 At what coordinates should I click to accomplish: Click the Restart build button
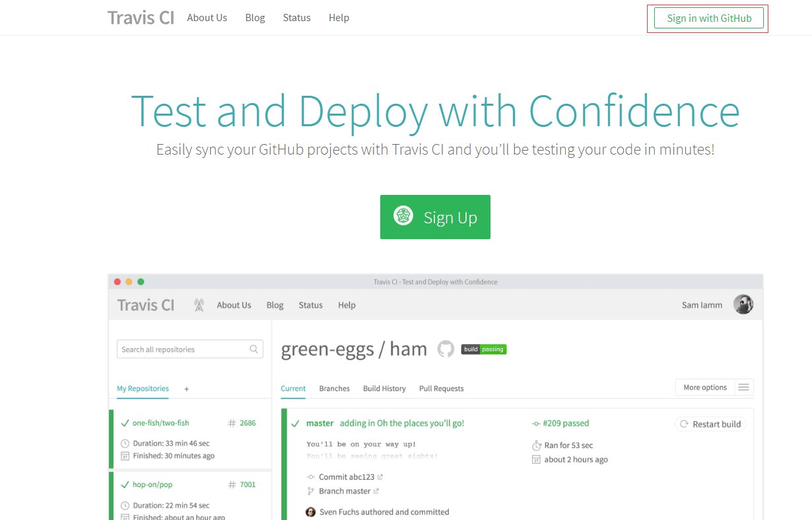[710, 424]
